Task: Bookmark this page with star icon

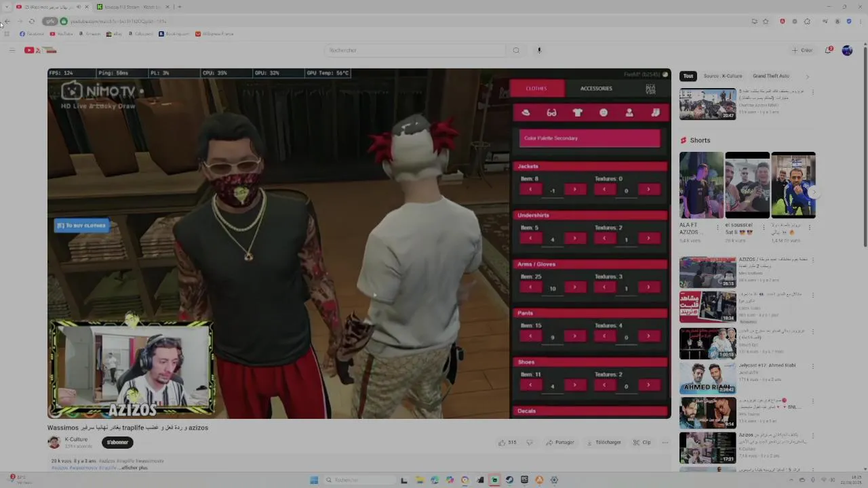Action: [766, 21]
